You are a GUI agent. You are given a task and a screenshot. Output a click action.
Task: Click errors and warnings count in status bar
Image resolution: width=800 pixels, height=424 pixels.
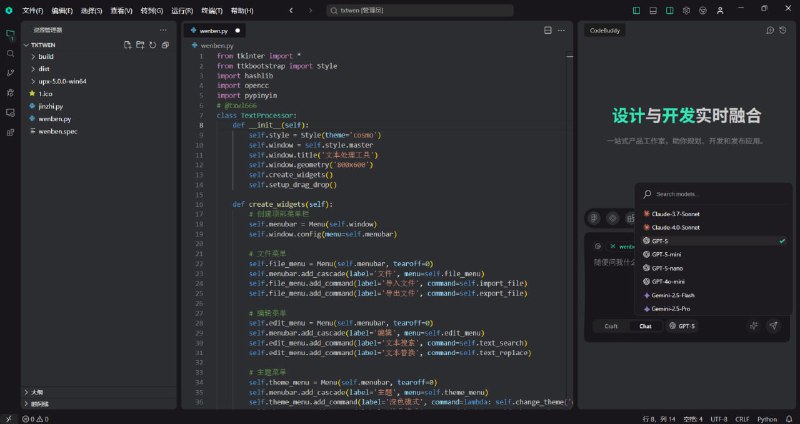tap(35, 419)
